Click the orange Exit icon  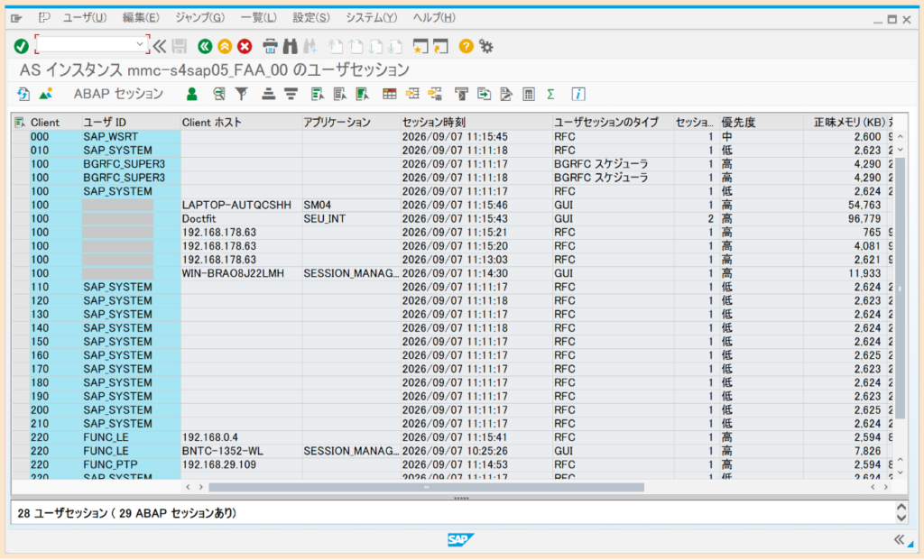(225, 46)
